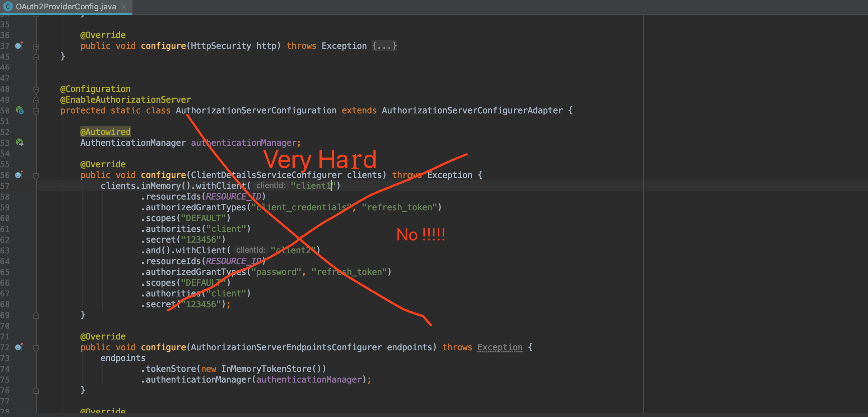Expand the folded configure method on line 37

click(36, 46)
